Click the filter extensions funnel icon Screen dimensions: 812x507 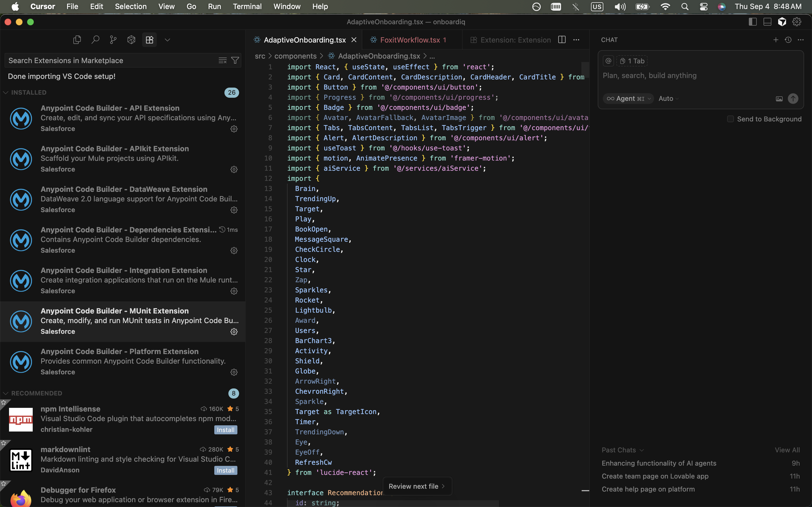point(235,60)
